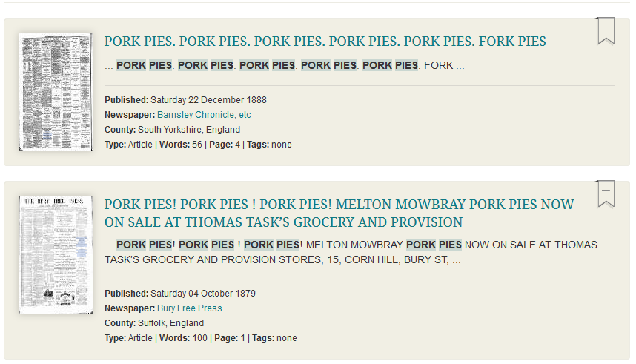Open the Barnsley Chronicle page thumbnail
Image resolution: width=636 pixels, height=364 pixels.
(x=56, y=92)
